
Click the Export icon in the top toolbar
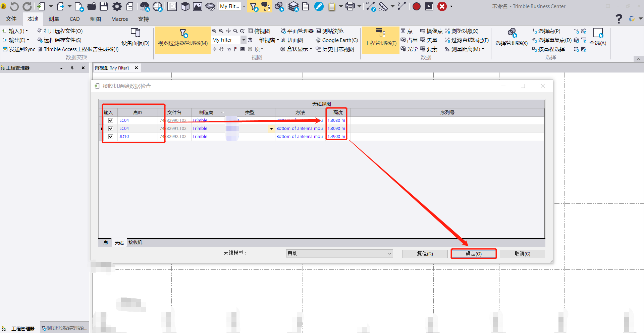[60, 6]
